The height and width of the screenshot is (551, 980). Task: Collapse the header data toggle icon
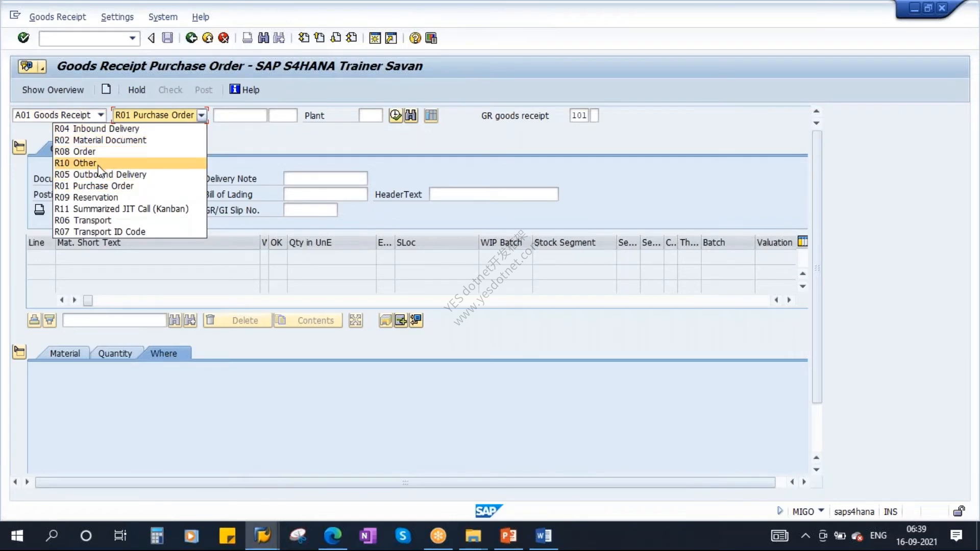click(19, 147)
